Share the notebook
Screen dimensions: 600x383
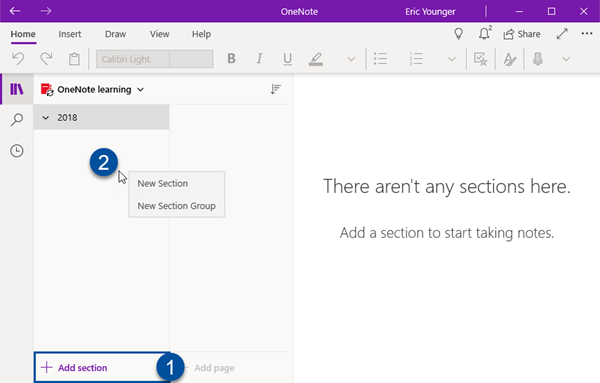522,34
